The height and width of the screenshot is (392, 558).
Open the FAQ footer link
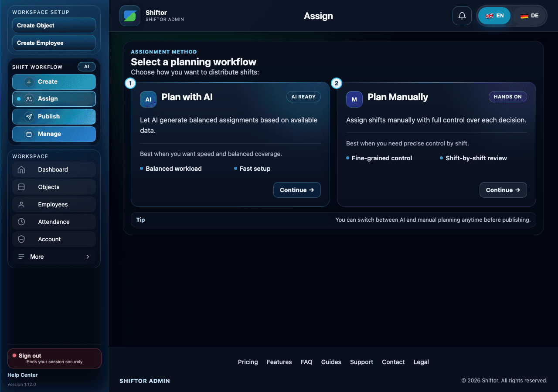point(306,362)
